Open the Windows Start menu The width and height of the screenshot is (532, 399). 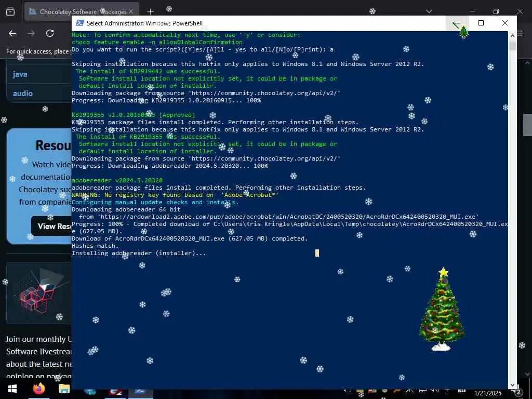tap(12, 389)
